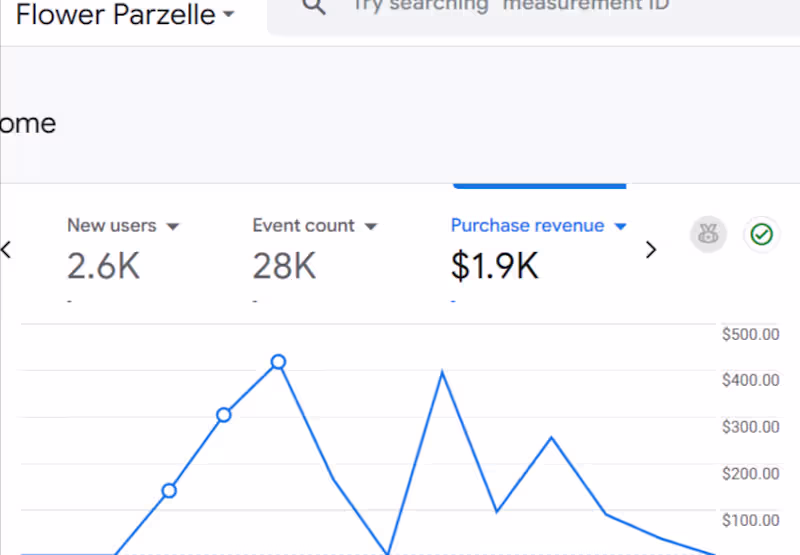Show previous metrics with left chevron
This screenshot has width=800, height=555.
pyautogui.click(x=6, y=250)
